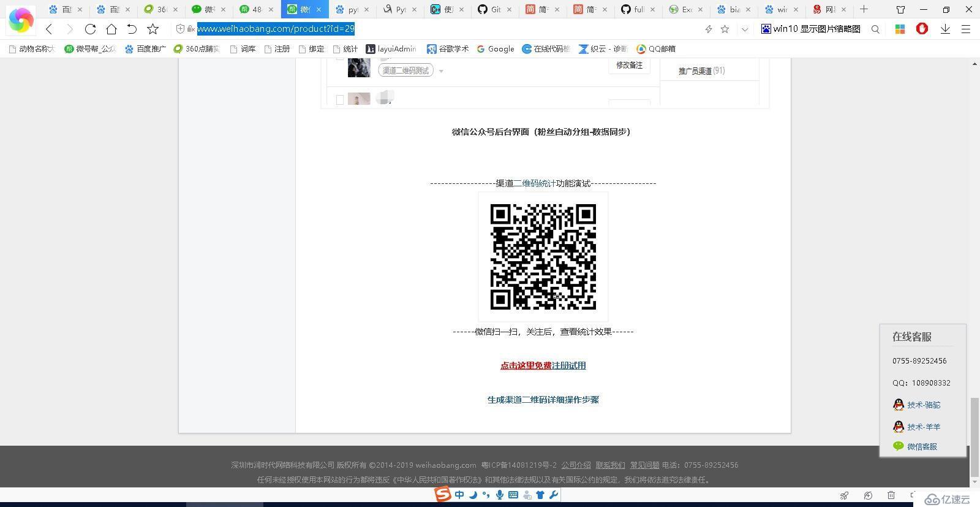Click the search magnifier icon
The width and height of the screenshot is (980, 507).
pyautogui.click(x=875, y=29)
